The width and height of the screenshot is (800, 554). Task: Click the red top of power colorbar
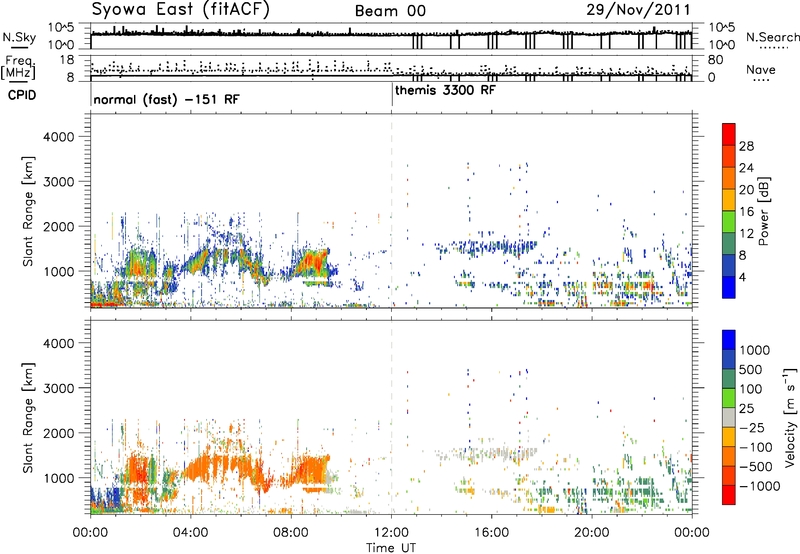coord(729,134)
